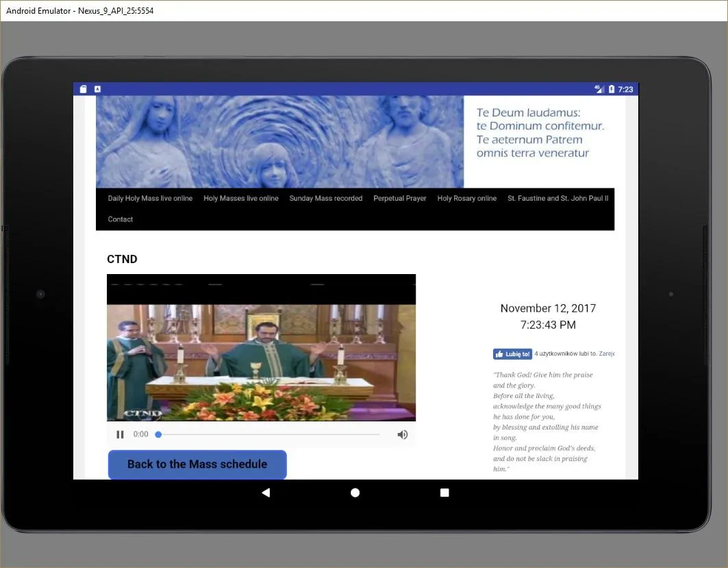Tap the SD card status bar icon
Viewport: 728px width, 568px height.
83,89
